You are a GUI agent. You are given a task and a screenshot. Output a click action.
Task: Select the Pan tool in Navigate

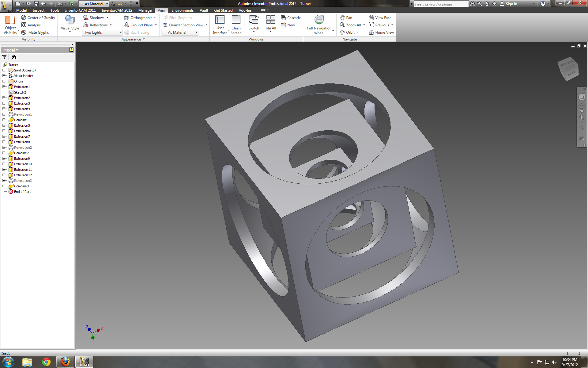347,17
